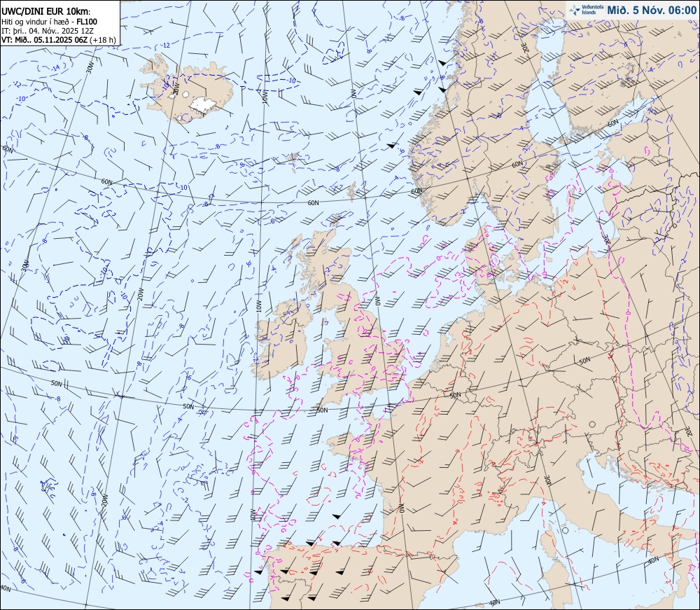Click the 'IT: þri.. 04. Nóv.. 2025 12Z' line
Screen dimensions: 700x610
(x=48, y=30)
